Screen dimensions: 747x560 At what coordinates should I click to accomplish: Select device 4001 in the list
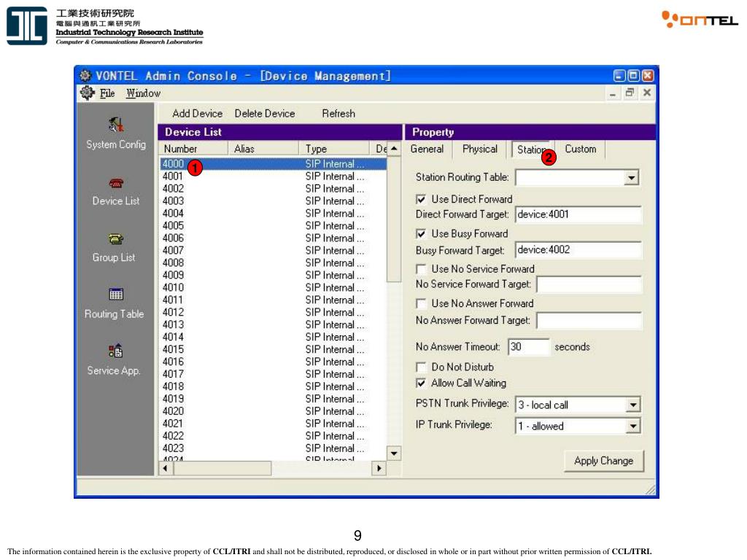[x=273, y=176]
